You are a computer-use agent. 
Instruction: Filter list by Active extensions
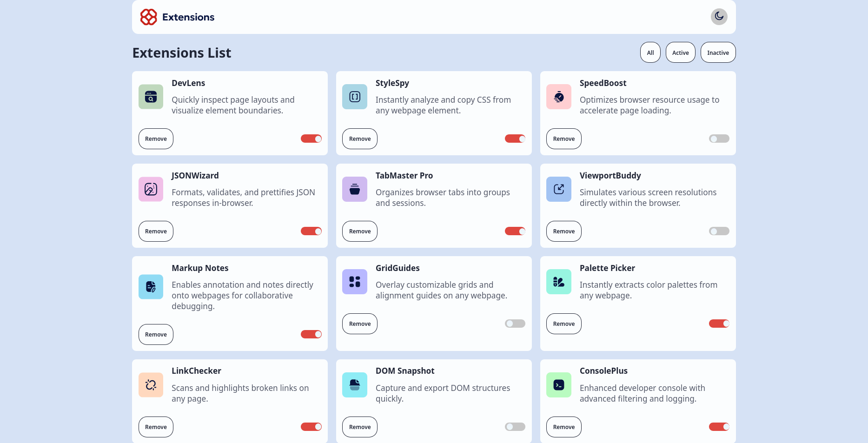tap(680, 53)
